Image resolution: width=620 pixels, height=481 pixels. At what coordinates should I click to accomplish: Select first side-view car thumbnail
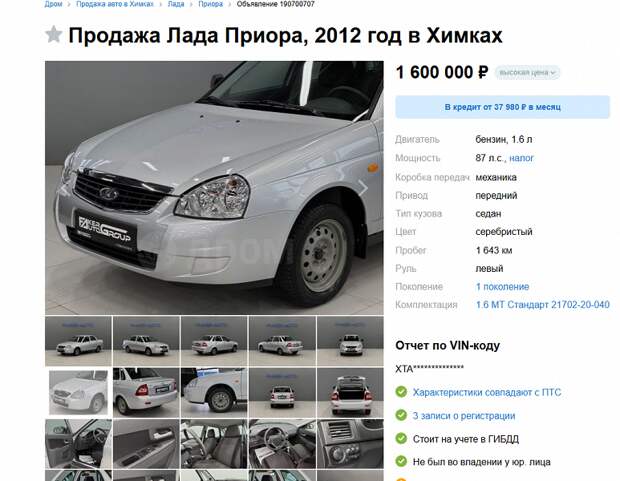[78, 341]
